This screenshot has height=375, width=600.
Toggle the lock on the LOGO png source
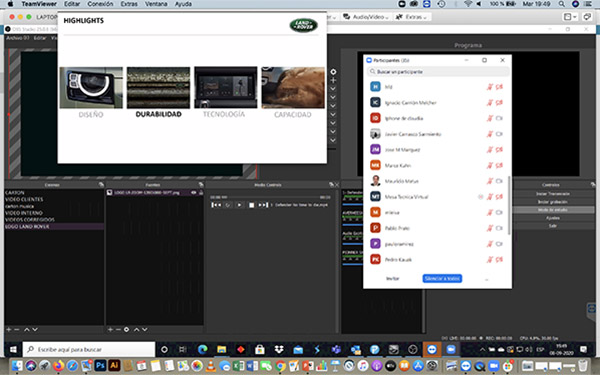point(201,192)
